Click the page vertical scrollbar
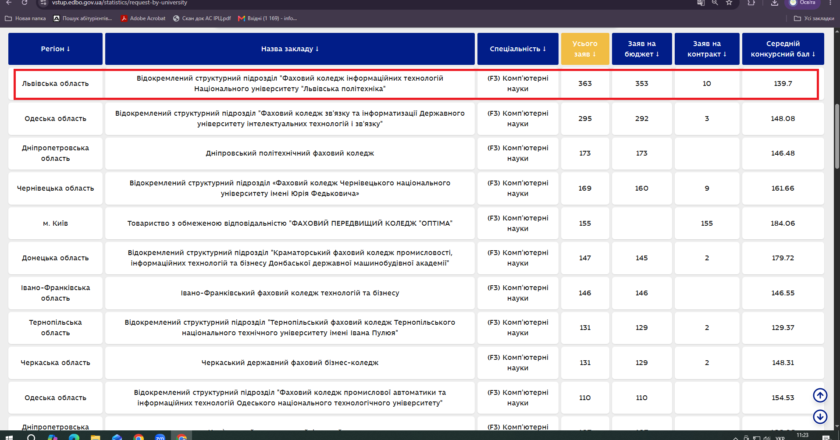Viewport: 840px width, 440px height. tap(837, 136)
